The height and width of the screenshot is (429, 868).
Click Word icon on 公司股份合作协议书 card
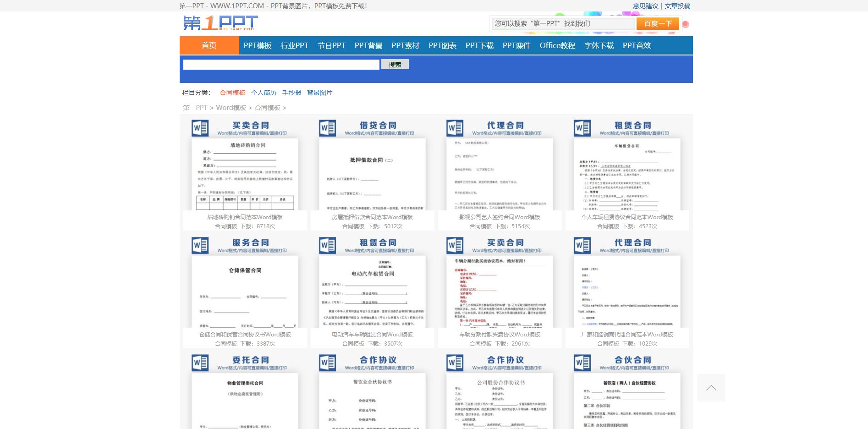(455, 363)
